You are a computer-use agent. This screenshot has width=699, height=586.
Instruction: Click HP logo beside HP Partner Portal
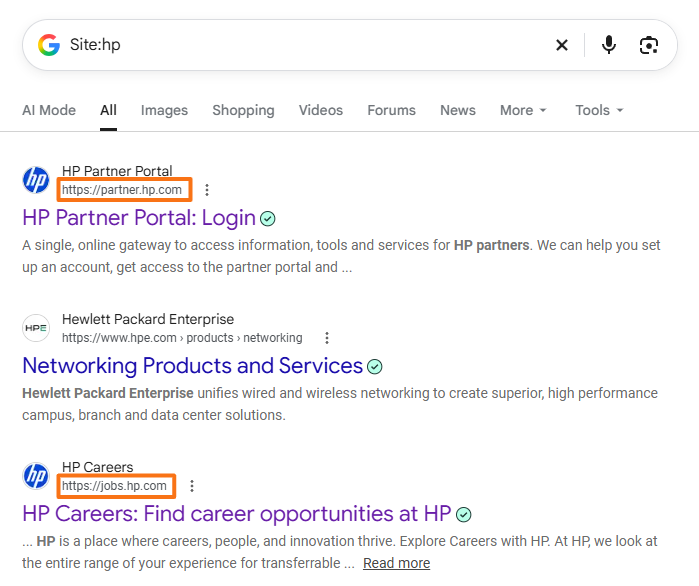click(36, 180)
